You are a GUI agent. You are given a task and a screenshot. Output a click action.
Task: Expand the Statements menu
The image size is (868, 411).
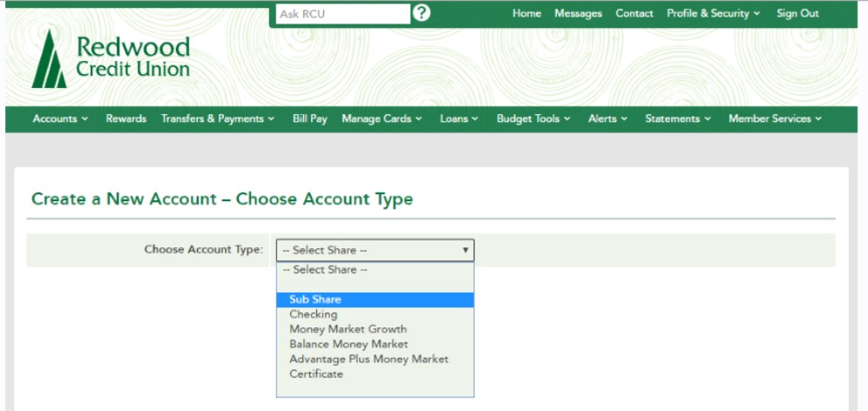678,118
